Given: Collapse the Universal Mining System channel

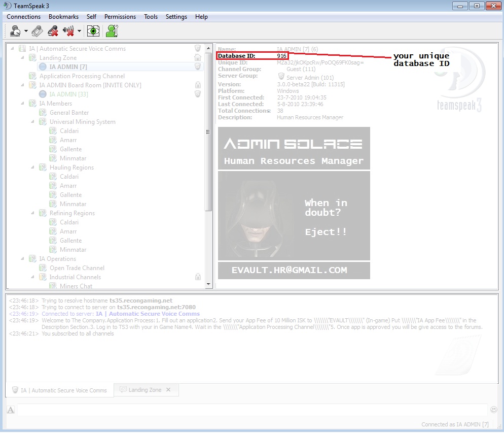Looking at the screenshot, I should 33,122.
